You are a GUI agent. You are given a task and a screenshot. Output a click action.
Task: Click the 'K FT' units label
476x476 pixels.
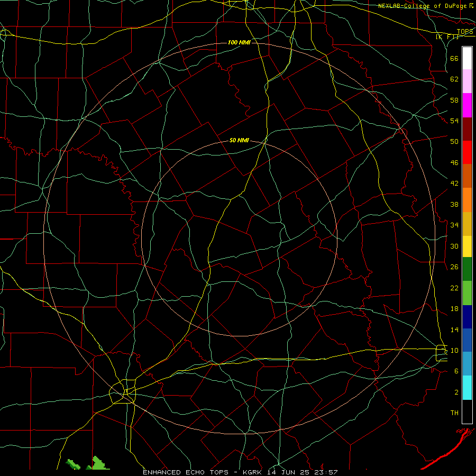tap(448, 36)
